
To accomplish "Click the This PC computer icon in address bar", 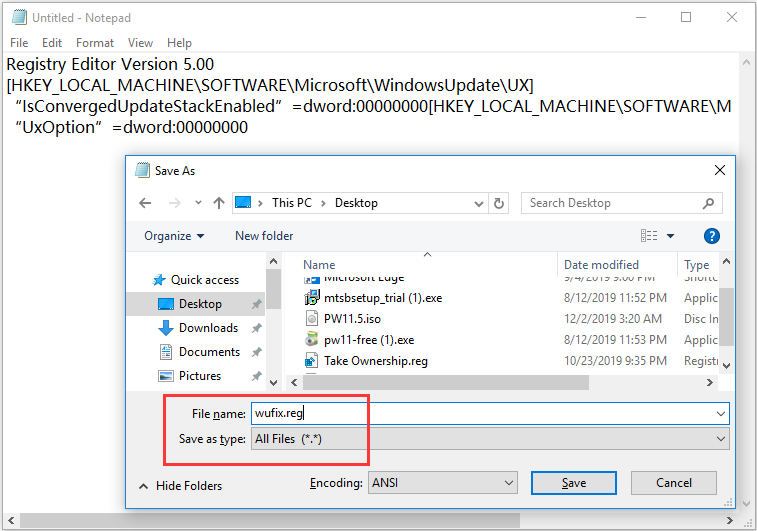I will (243, 202).
